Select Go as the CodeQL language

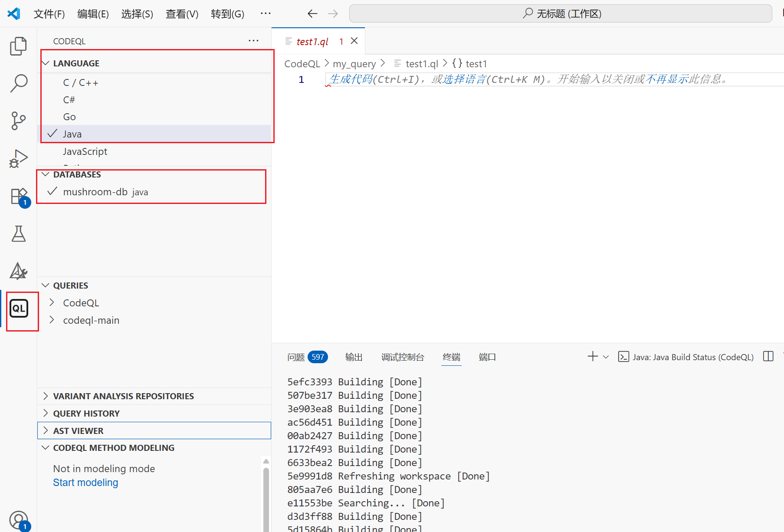click(x=69, y=117)
